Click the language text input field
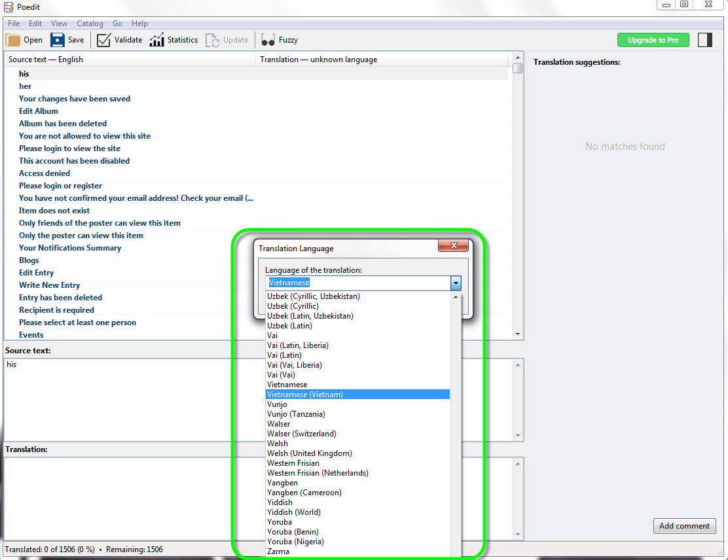728x560 pixels. coord(357,283)
